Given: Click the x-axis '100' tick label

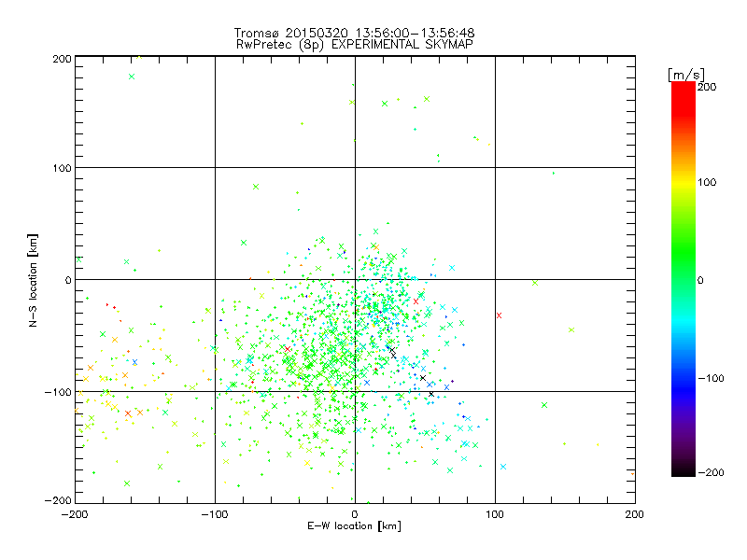Looking at the screenshot, I should (x=495, y=514).
